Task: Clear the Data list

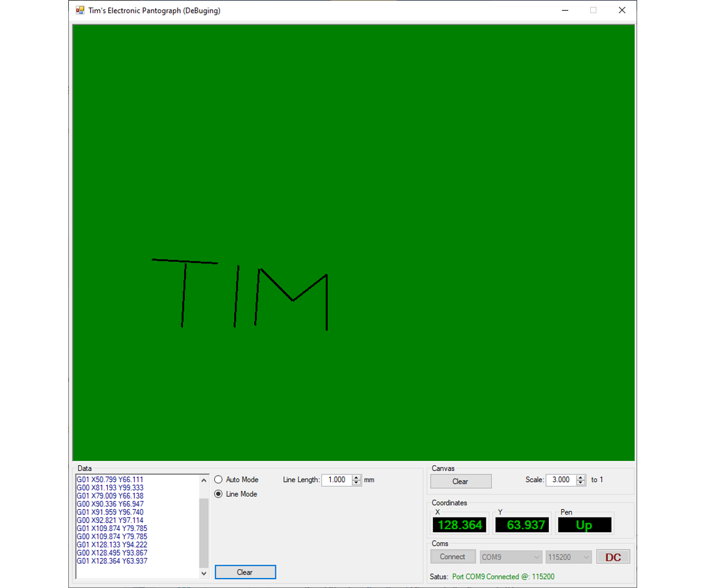Action: click(x=245, y=572)
